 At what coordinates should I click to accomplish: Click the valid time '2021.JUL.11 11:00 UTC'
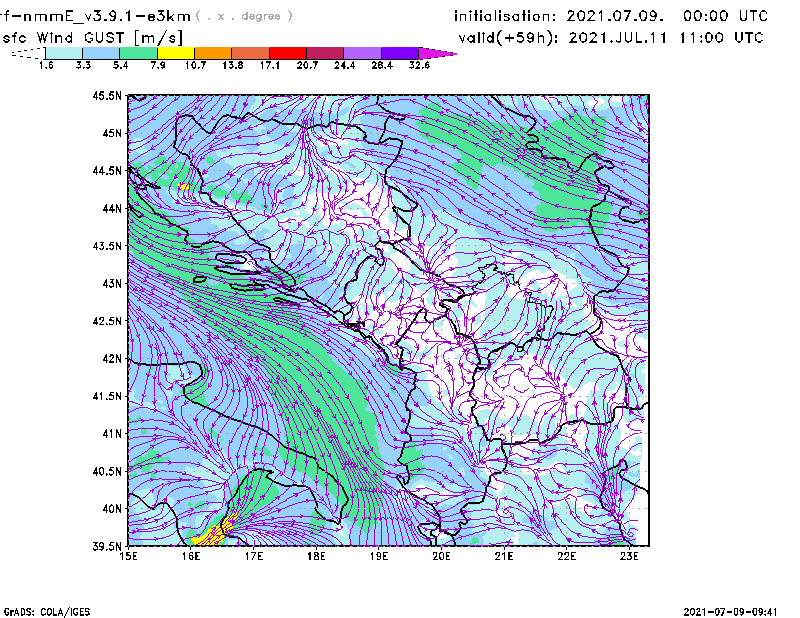(666, 38)
